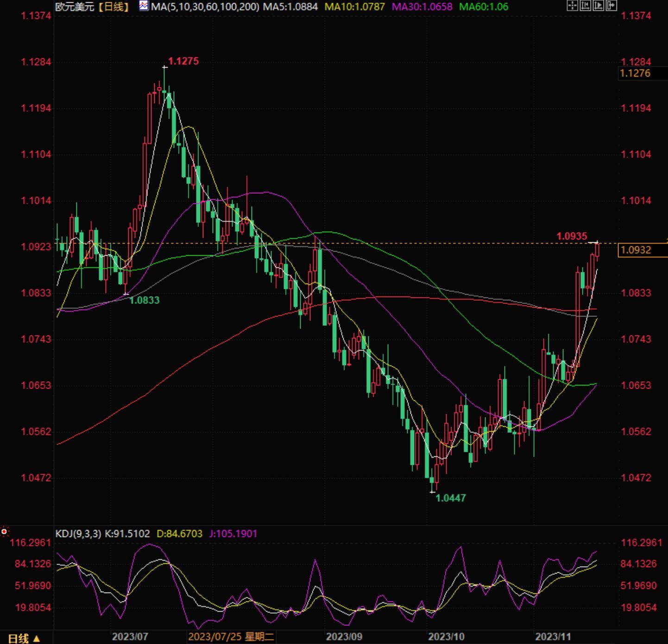Image resolution: width=668 pixels, height=644 pixels.
Task: Click the 2023/09 date axis label
Action: pos(344,637)
